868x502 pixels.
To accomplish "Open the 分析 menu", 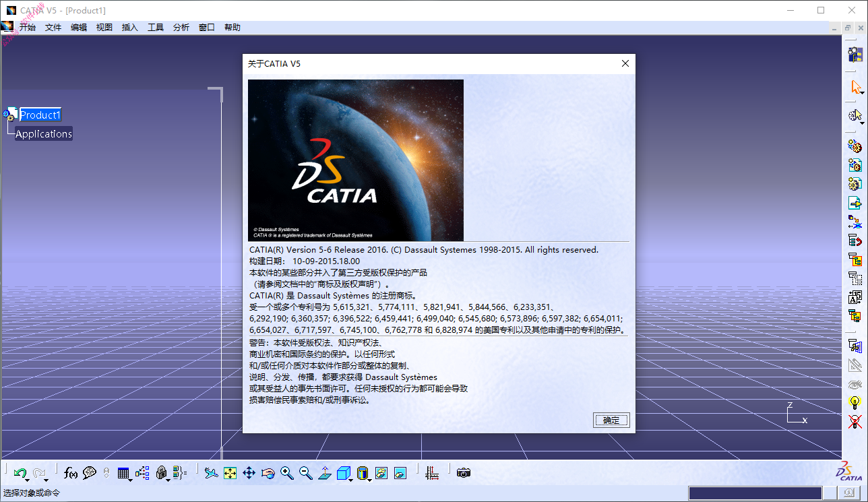I will (x=181, y=28).
